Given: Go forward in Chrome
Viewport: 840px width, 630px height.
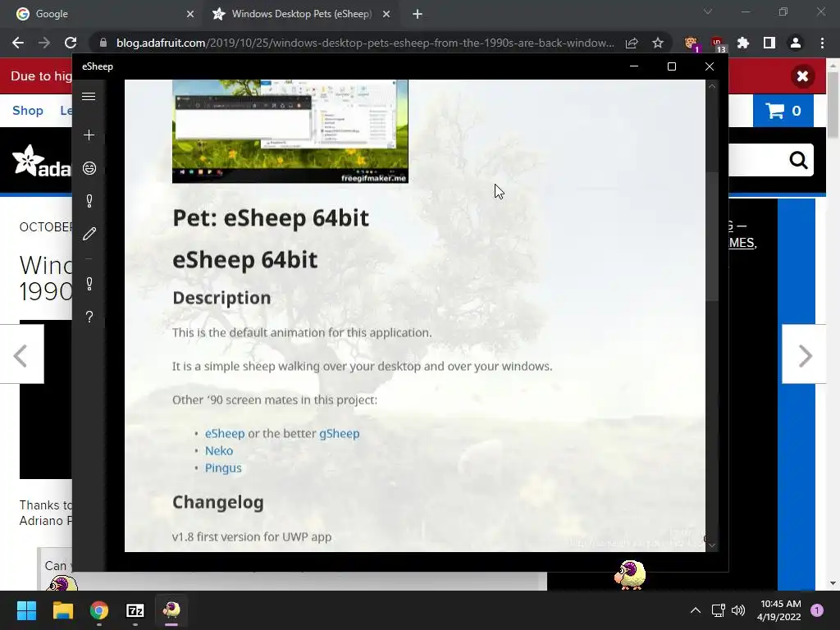Looking at the screenshot, I should point(44,43).
